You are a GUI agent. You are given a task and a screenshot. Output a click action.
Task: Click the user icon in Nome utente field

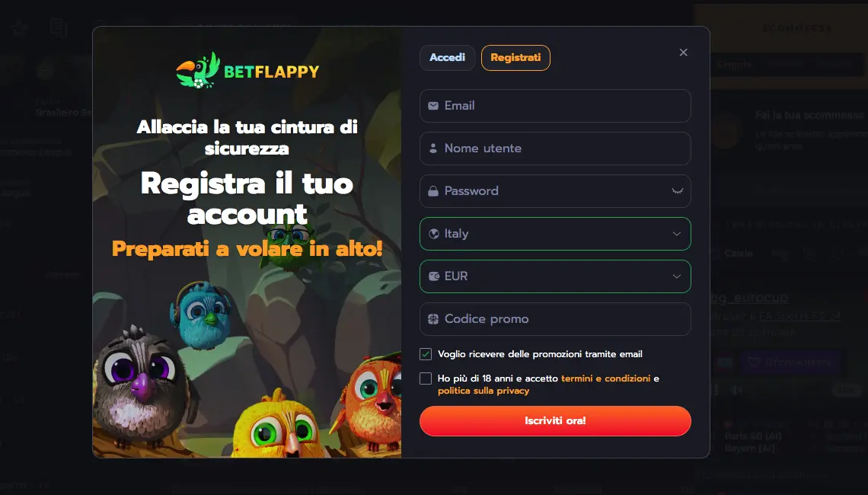tap(433, 148)
